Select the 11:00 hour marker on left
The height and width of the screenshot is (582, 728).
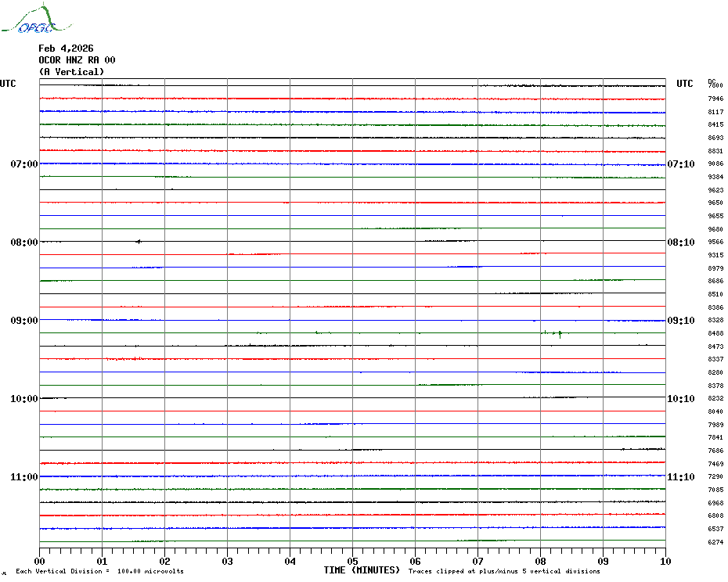[23, 477]
